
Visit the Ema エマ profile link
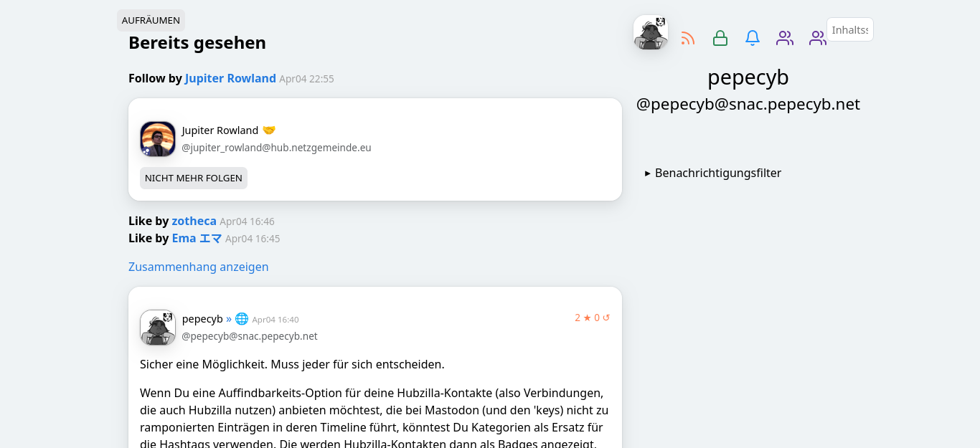[x=197, y=239]
